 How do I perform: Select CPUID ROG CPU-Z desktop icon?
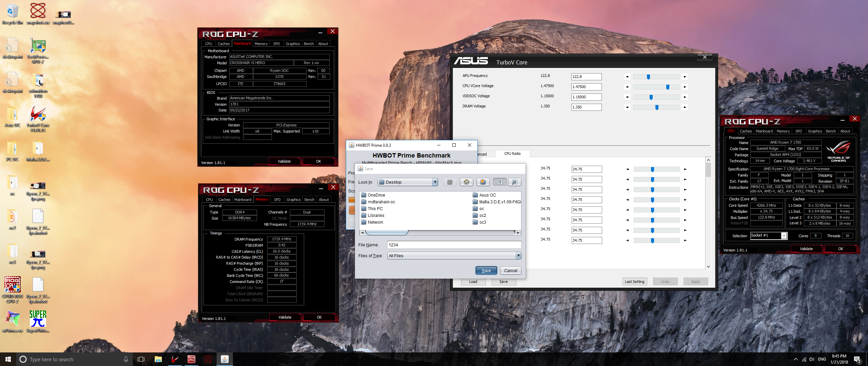[x=13, y=289]
